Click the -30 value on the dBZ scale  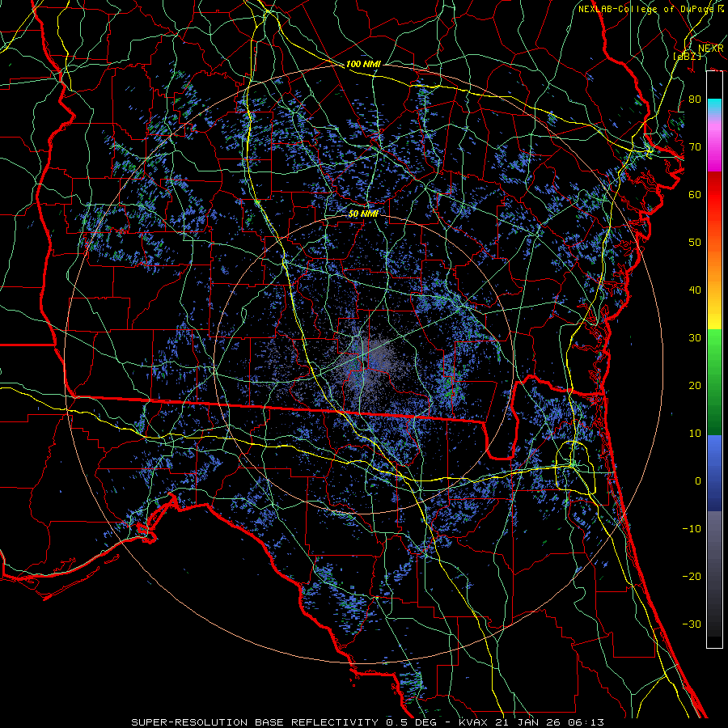tap(692, 624)
